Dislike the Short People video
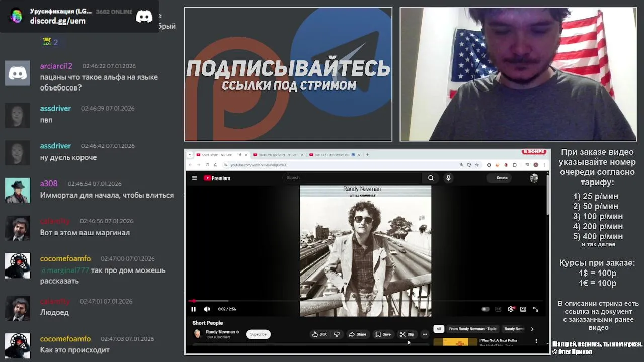 (x=337, y=334)
